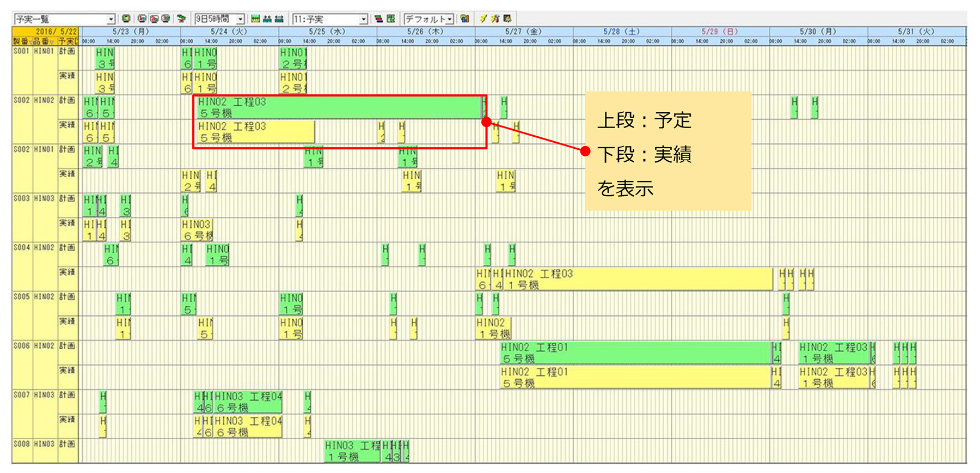Click the toolbar icon numbered 1
The image size is (980, 473).
click(x=142, y=19)
